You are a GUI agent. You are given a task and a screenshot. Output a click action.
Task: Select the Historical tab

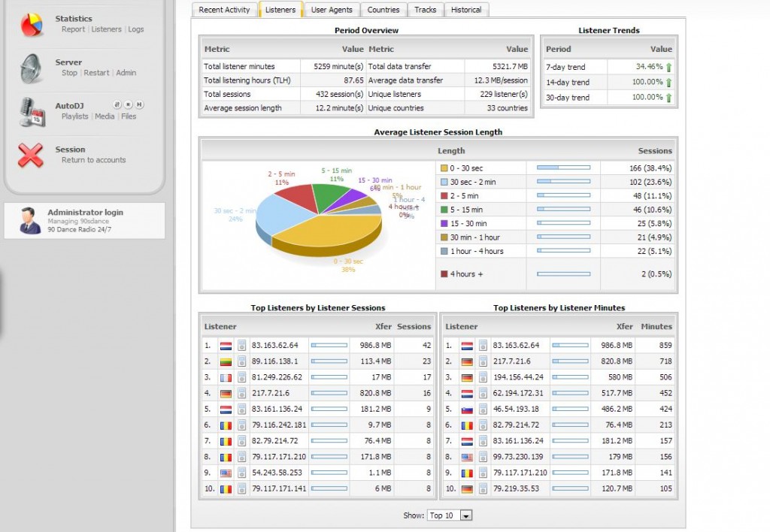click(x=466, y=10)
